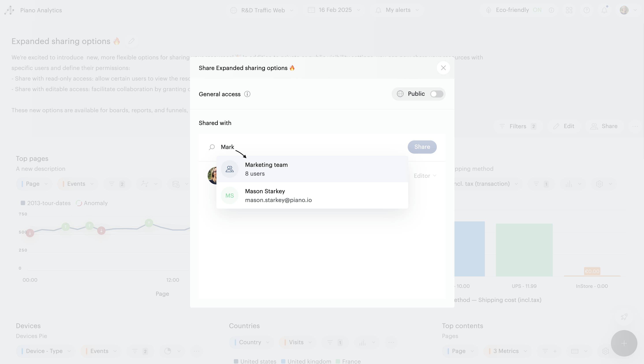Expand the Editor permission dropdown
644x364 pixels.
click(x=425, y=176)
